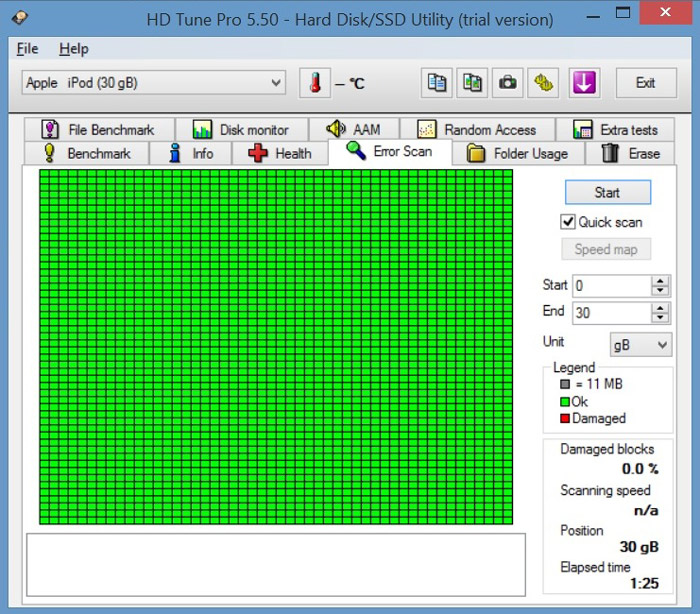Open the File menu
Viewport: 700px width, 614px height.
pyautogui.click(x=27, y=49)
